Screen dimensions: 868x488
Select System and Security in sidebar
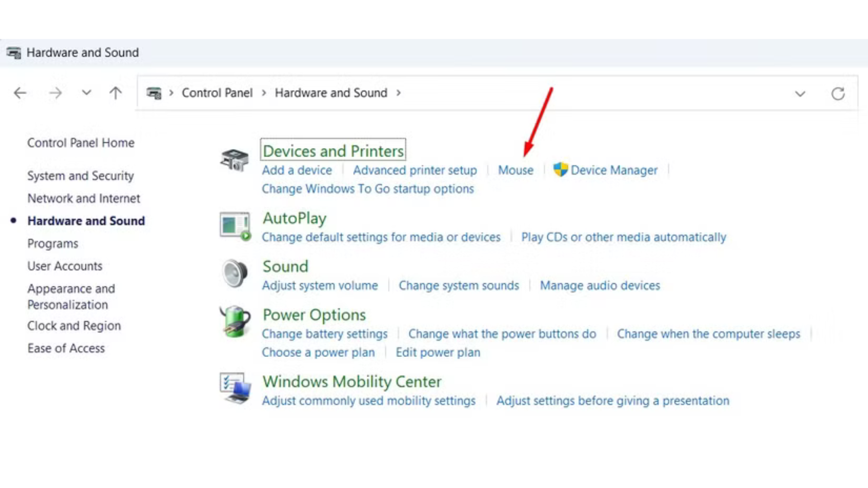[x=80, y=176]
